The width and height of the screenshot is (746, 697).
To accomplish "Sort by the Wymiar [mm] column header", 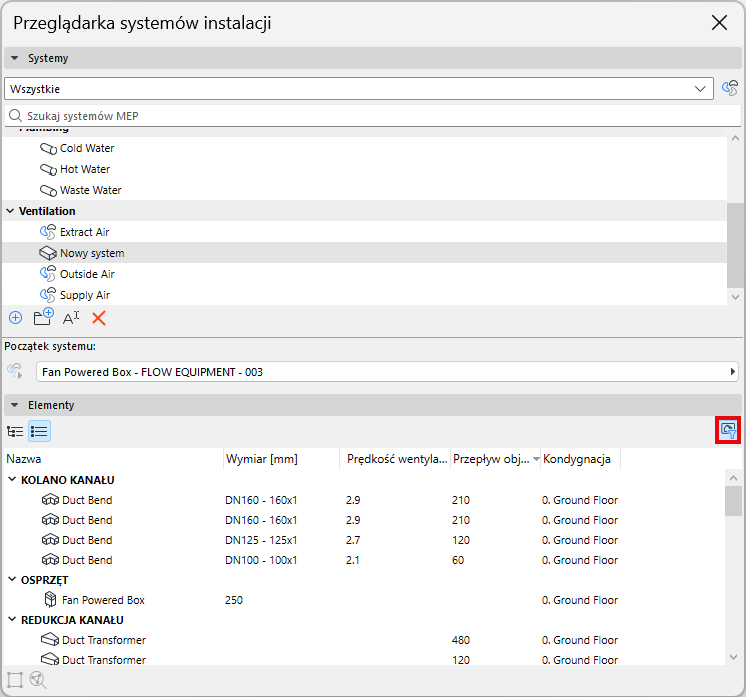I will point(281,459).
